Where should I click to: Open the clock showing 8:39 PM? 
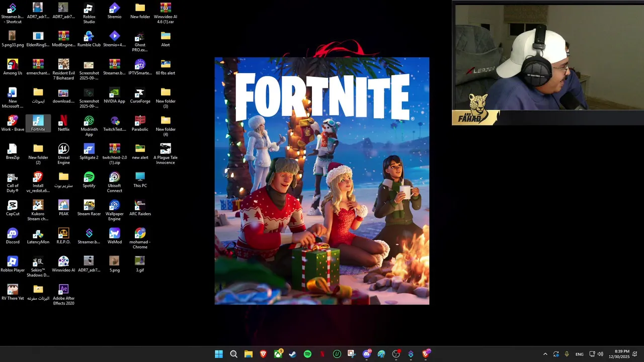pos(619,354)
